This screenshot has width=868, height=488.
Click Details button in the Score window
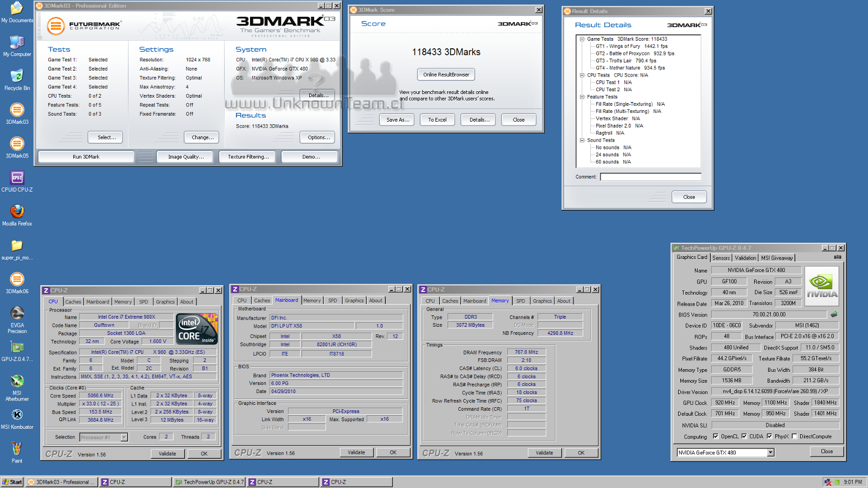(480, 120)
